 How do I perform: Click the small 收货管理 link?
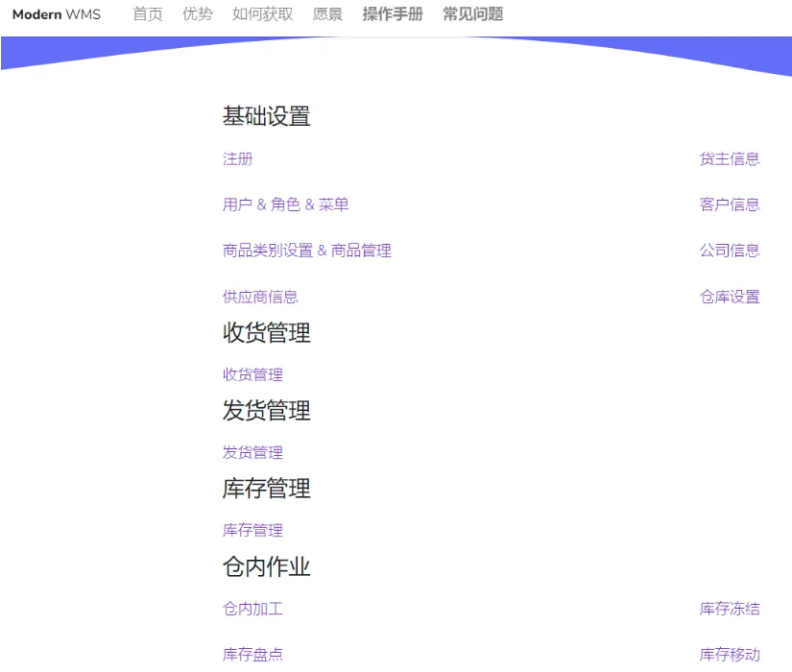point(252,374)
